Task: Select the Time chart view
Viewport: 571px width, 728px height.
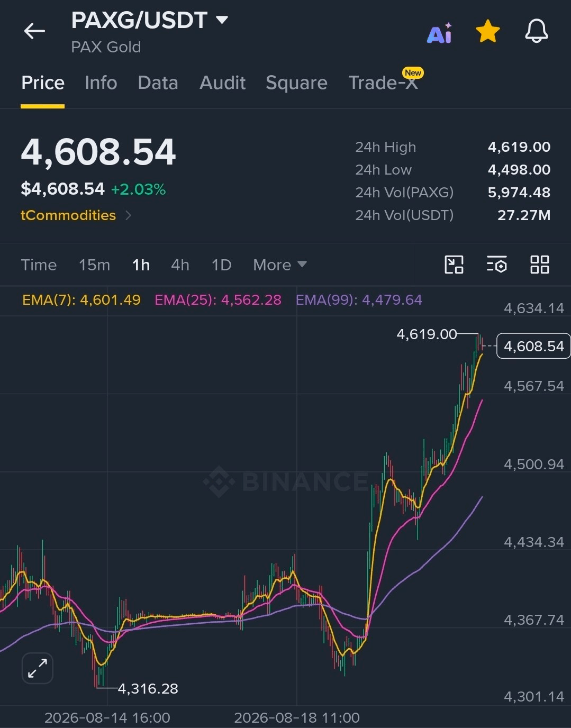Action: tap(39, 265)
